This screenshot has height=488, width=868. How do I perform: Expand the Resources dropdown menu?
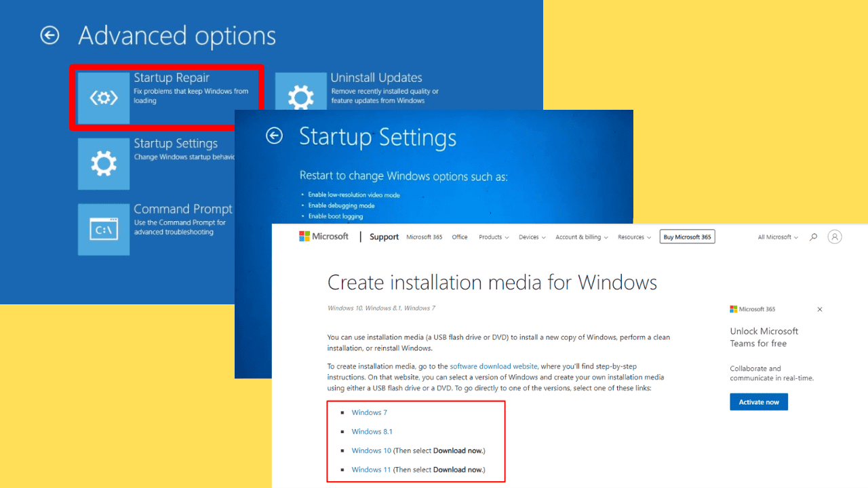(x=634, y=237)
